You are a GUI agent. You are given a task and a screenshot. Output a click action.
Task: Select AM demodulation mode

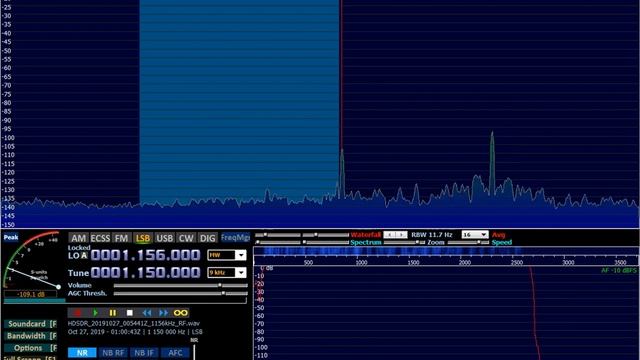point(78,238)
